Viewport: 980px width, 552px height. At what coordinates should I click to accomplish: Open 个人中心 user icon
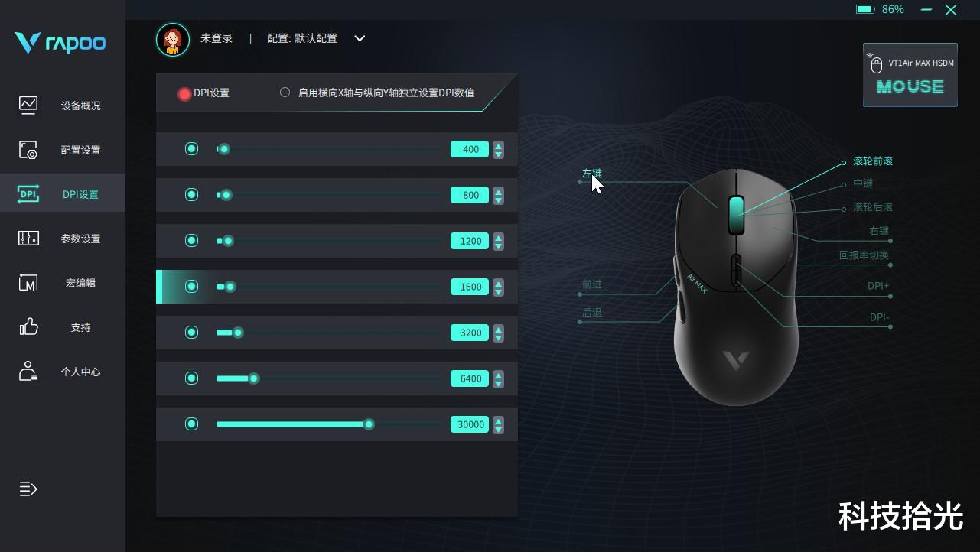[28, 371]
